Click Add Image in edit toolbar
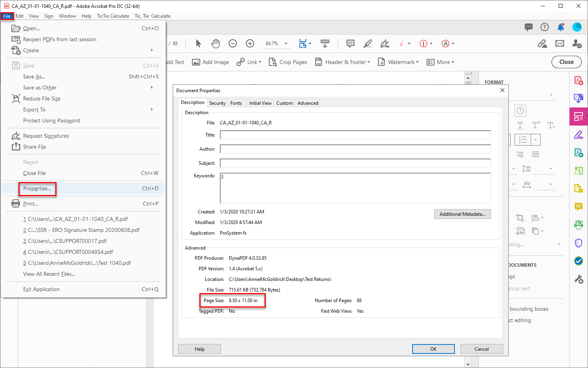 (210, 62)
